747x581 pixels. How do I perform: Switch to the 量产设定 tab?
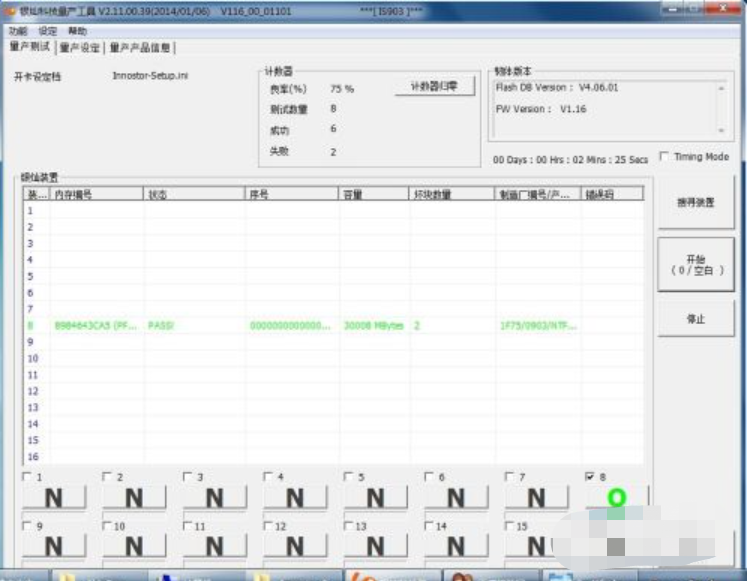click(x=80, y=48)
